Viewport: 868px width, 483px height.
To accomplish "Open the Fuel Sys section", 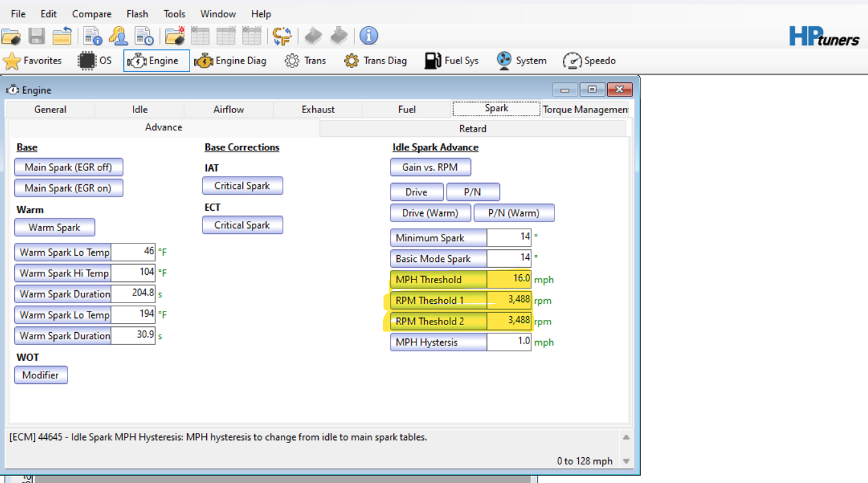I will tap(452, 61).
